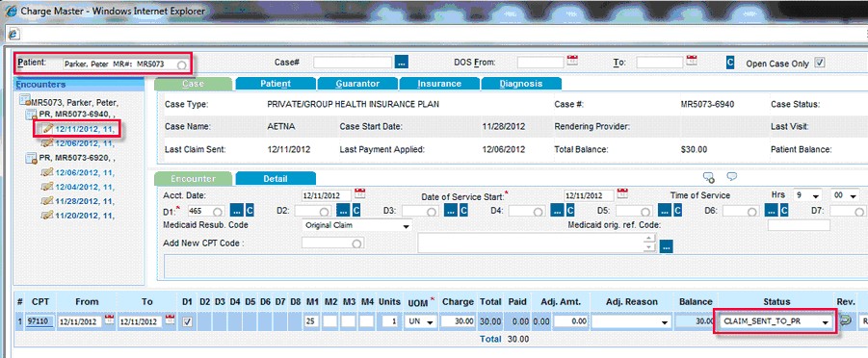The height and width of the screenshot is (358, 868).
Task: Open the calendar icon beside the row's To date
Action: tap(170, 320)
